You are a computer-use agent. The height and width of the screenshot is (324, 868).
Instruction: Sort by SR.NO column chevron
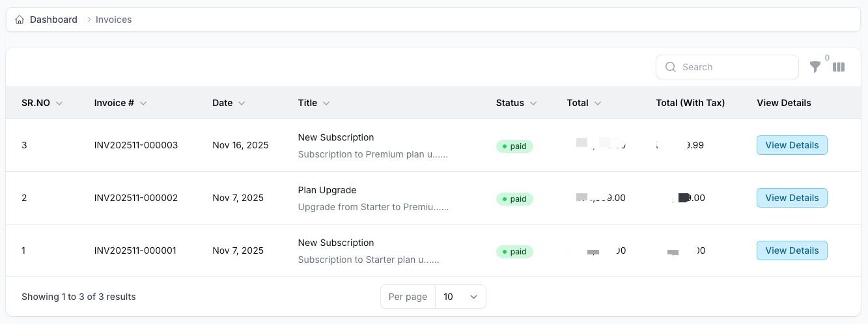click(x=59, y=103)
